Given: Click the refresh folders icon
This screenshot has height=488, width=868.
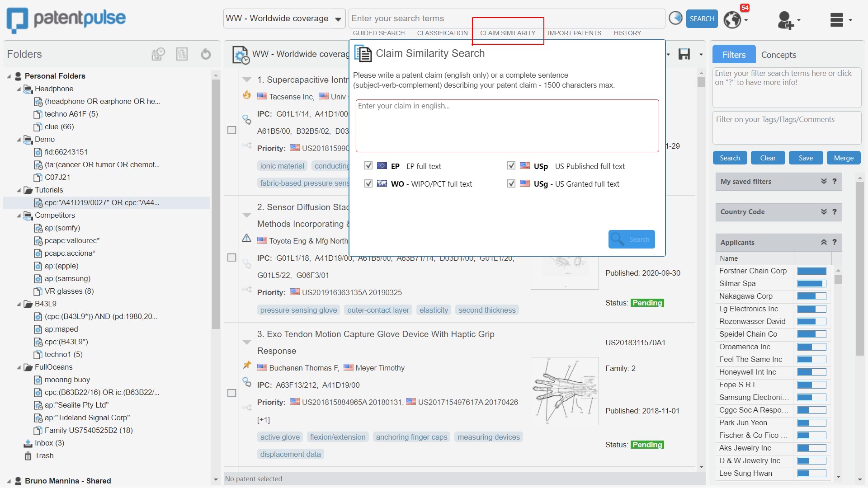Looking at the screenshot, I should [206, 54].
